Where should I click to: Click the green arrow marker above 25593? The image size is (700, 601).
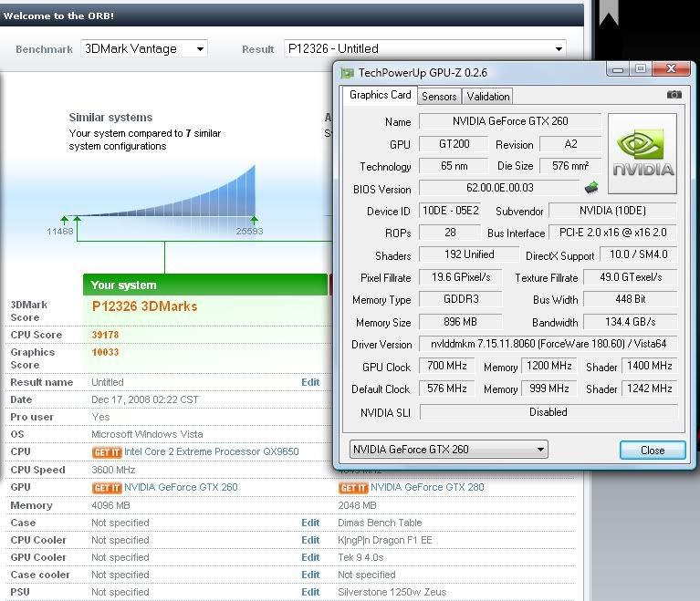tap(254, 220)
